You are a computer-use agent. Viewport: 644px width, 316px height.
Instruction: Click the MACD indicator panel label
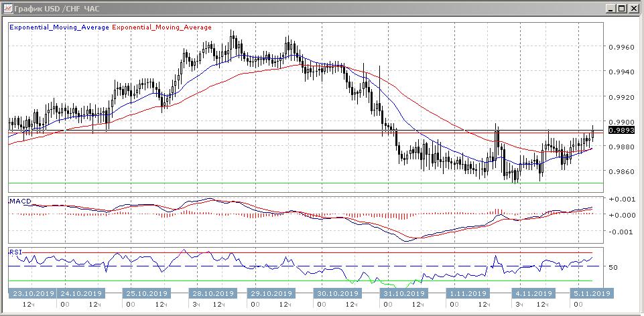click(21, 202)
